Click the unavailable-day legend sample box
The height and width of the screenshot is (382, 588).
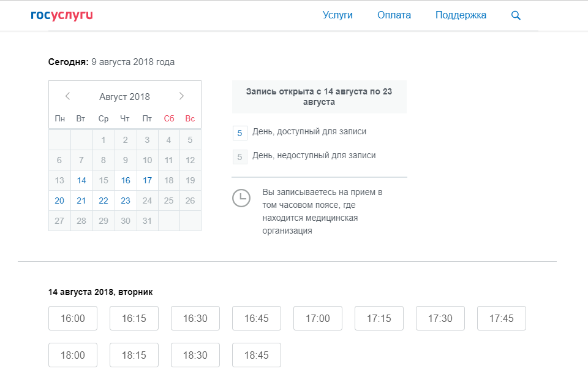(x=240, y=157)
